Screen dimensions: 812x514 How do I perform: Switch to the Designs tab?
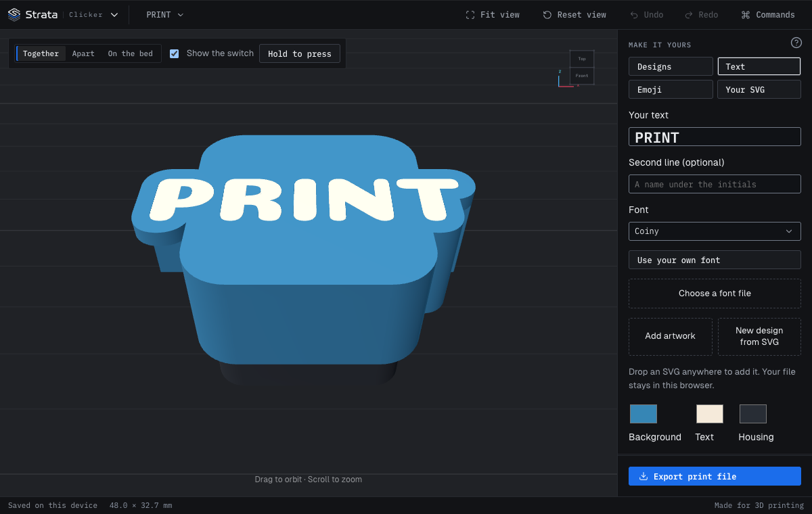pos(671,66)
